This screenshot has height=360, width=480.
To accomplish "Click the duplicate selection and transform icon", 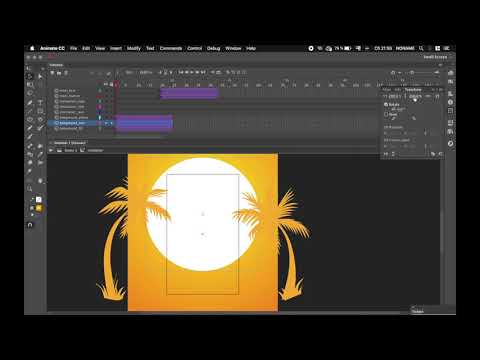I will [433, 154].
